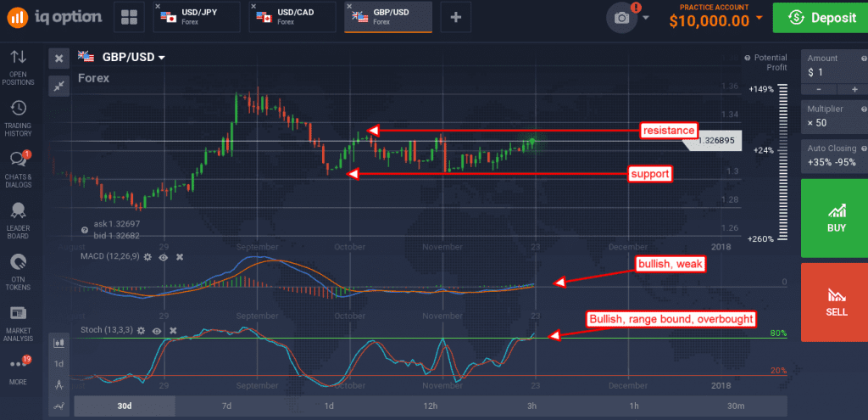Click the Potential Profit help icon
The image size is (868, 420).
pyautogui.click(x=747, y=58)
